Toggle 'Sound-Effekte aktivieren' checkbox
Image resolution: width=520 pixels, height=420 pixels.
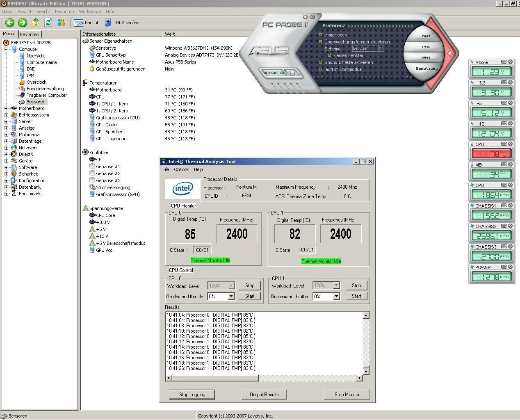click(321, 62)
